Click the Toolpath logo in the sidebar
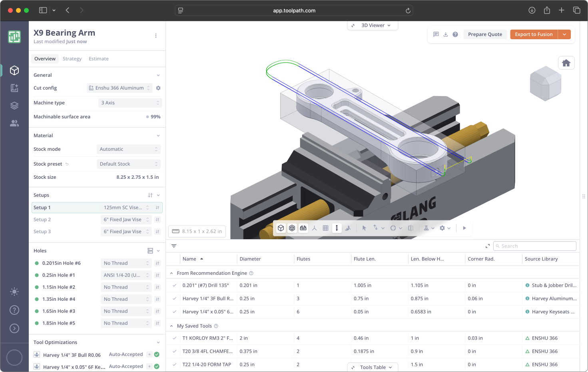This screenshot has width=588, height=372. [x=14, y=37]
